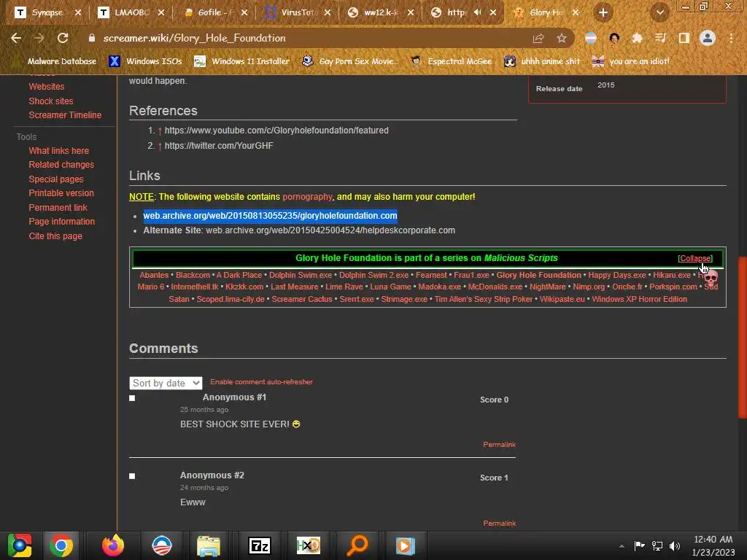Open Firefox from the taskbar

point(113,545)
